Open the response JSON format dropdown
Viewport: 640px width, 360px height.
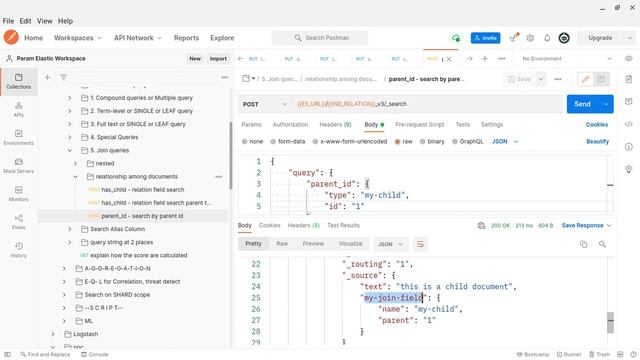coord(390,244)
